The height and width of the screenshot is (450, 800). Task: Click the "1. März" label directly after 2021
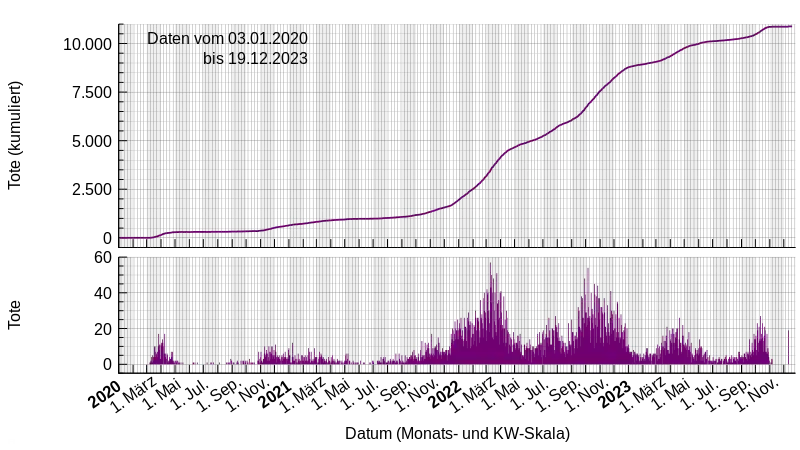click(304, 395)
